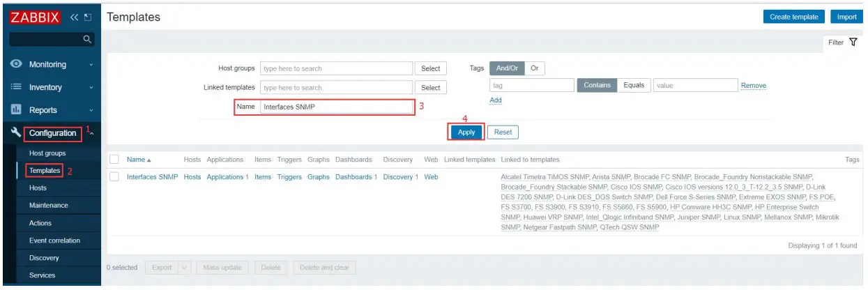Click Linked templates search field
The image size is (868, 290).
point(336,88)
